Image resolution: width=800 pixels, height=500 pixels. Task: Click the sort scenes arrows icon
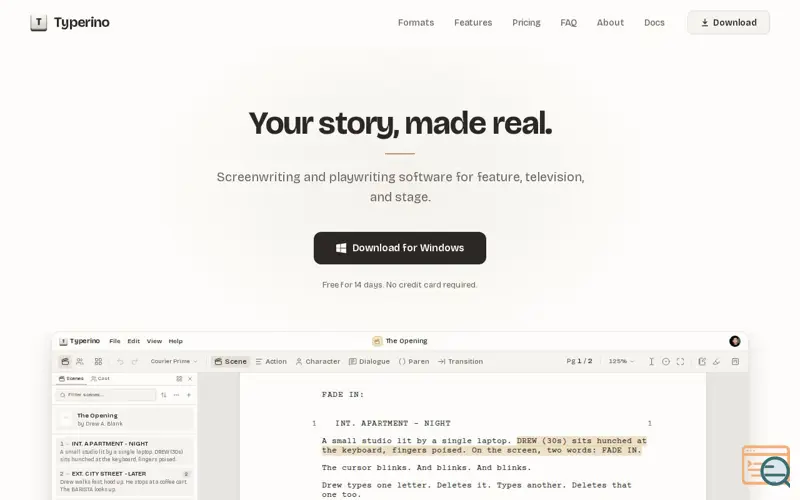coord(164,395)
